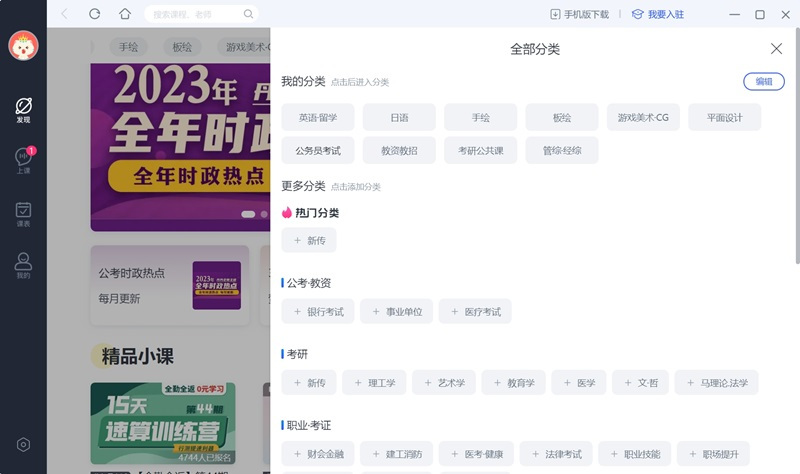Select the 英语·留学 category
Image resolution: width=800 pixels, height=474 pixels.
(x=318, y=117)
